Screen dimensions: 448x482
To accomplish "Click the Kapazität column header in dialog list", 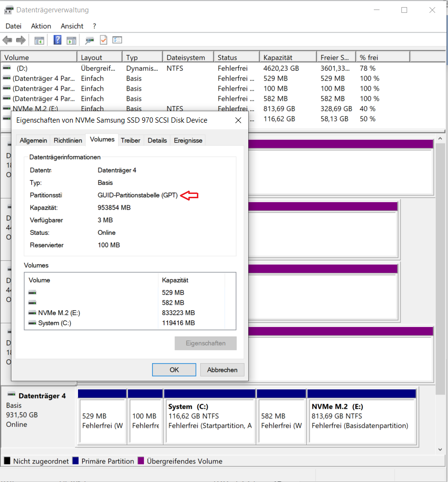I will pyautogui.click(x=192, y=280).
